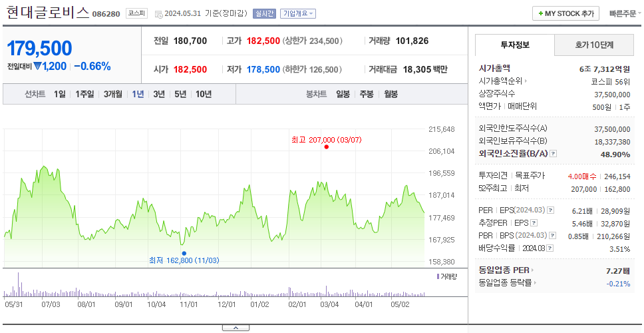The height and width of the screenshot is (333, 644).
Task: Click the 전일 value 180,700
Action: pos(190,41)
